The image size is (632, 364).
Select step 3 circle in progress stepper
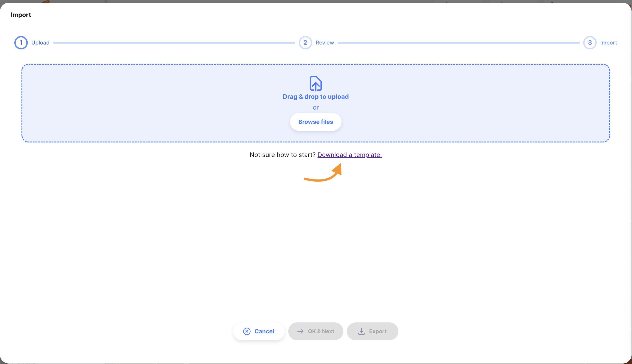tap(590, 43)
